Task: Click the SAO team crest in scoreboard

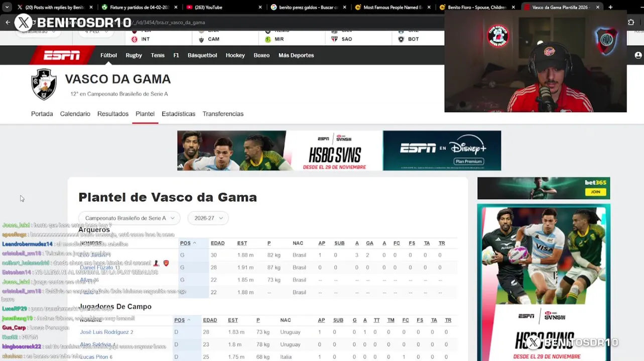Action: click(x=335, y=39)
